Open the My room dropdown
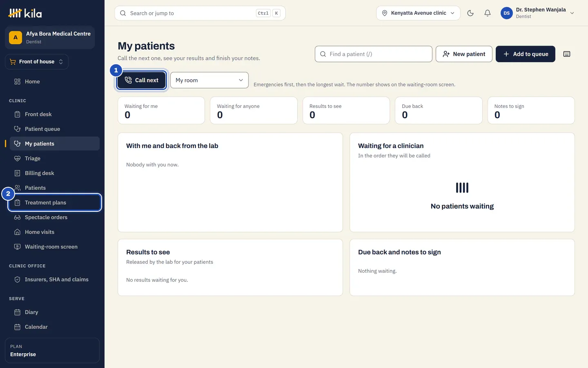588x368 pixels. (209, 80)
